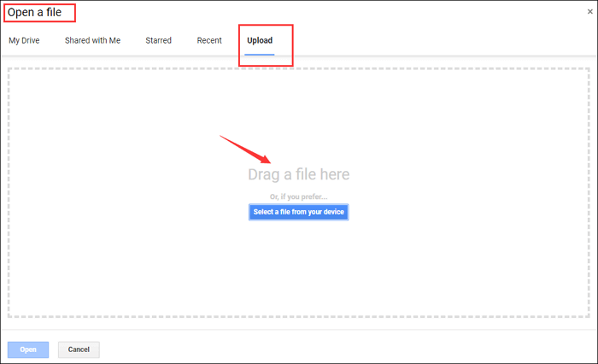The width and height of the screenshot is (598, 364).
Task: Open the My Drive tab
Action: pyautogui.click(x=24, y=40)
